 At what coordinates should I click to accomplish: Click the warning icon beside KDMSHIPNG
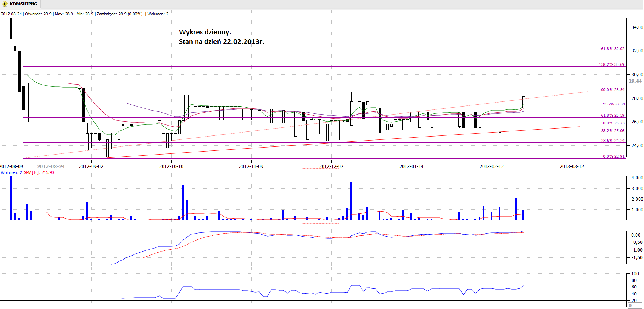5,4
